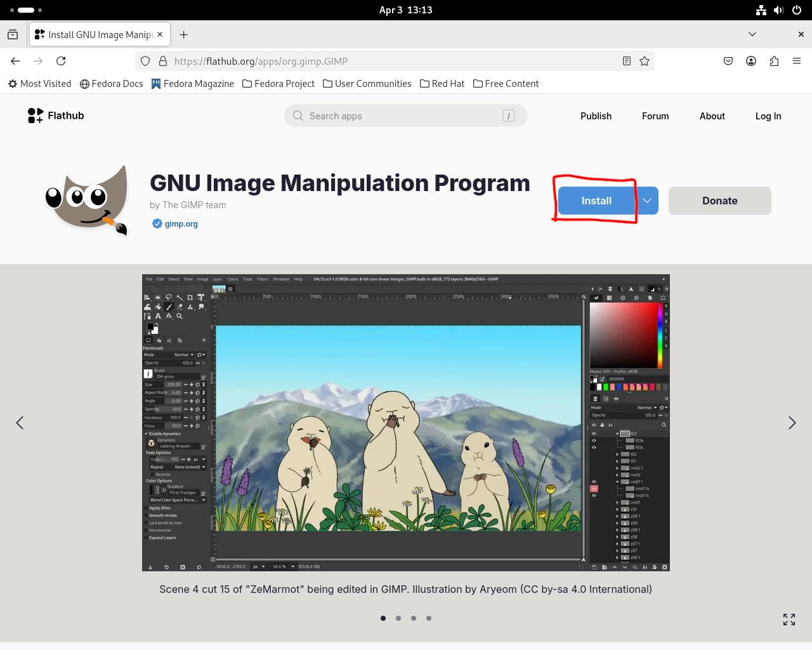Close the Install GNU Image Manipulation tab
Image resolution: width=812 pixels, height=650 pixels.
(160, 34)
